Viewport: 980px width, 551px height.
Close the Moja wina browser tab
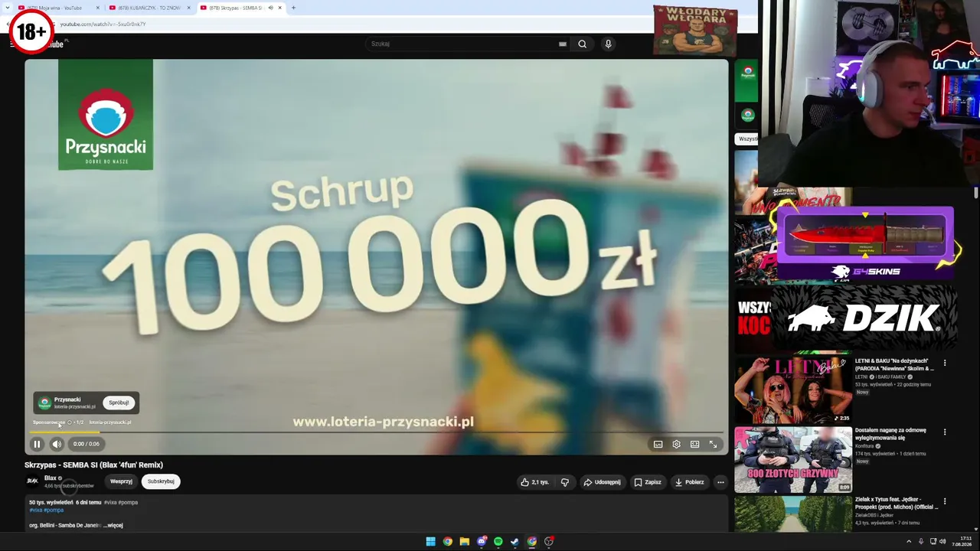[x=97, y=8]
